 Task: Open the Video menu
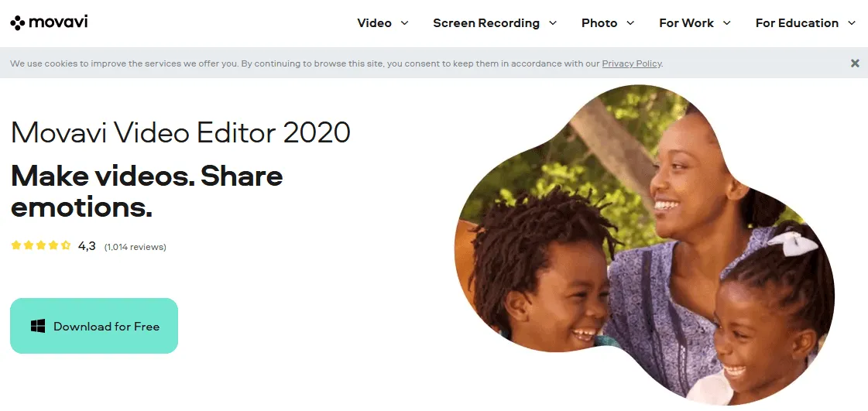[x=374, y=23]
